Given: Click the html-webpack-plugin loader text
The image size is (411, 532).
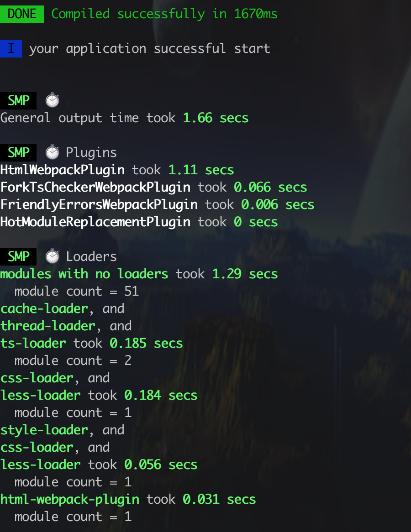Looking at the screenshot, I should tap(69, 500).
